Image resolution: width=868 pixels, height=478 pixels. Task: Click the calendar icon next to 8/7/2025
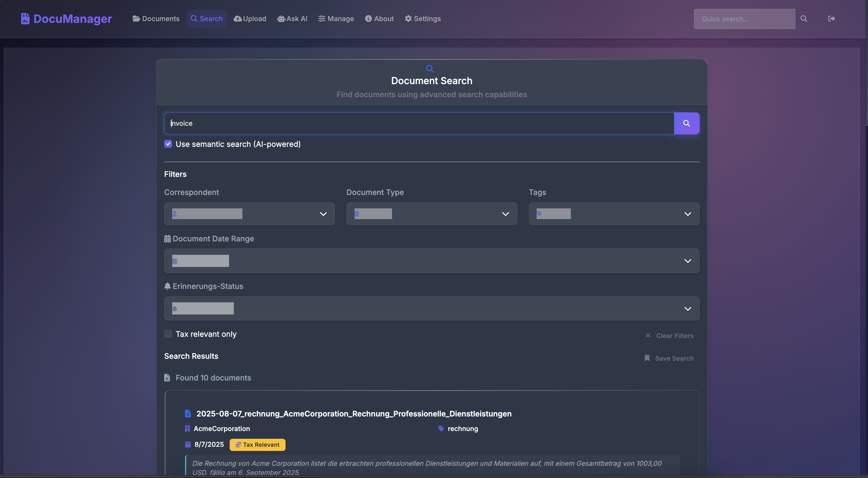click(188, 444)
